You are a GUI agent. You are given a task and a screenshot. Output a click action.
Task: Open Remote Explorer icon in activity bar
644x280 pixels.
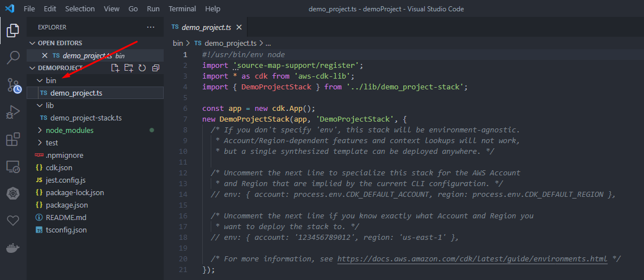pos(13,167)
